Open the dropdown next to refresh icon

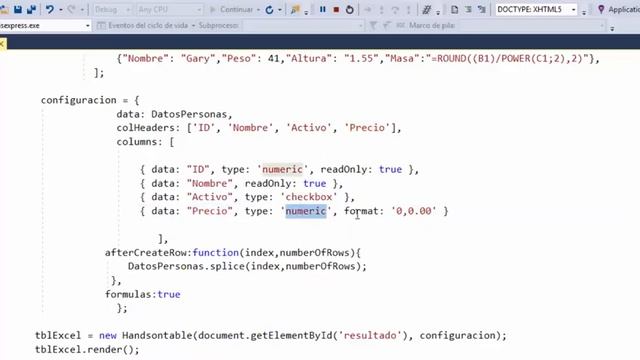pos(280,9)
